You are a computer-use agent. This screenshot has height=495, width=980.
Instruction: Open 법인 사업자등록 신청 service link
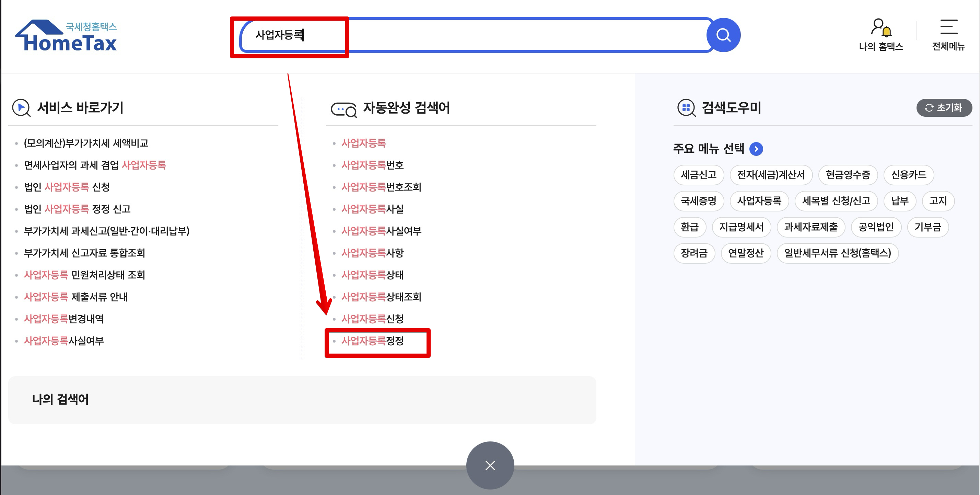click(x=67, y=187)
